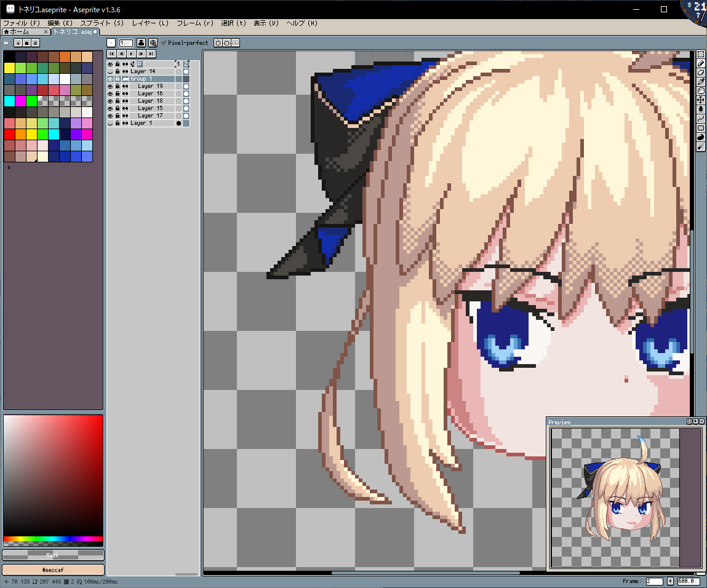Pick the Eyedropper tool
The image size is (707, 588).
(701, 82)
